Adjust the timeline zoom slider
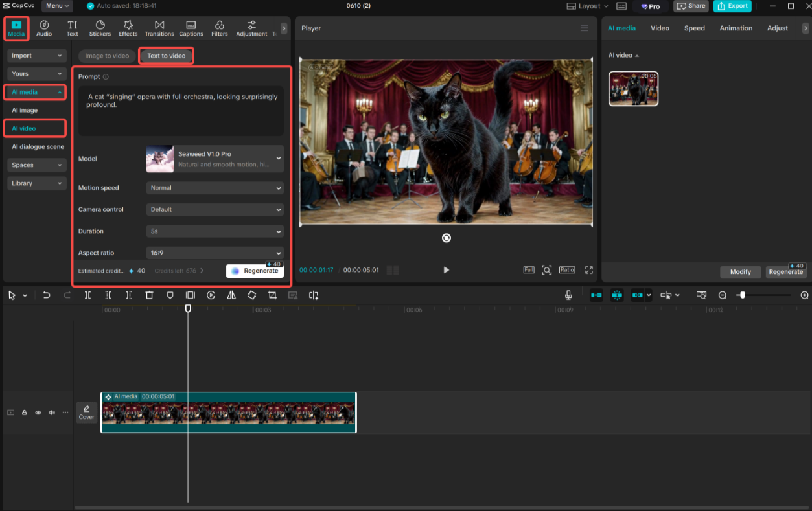812x511 pixels. [743, 295]
